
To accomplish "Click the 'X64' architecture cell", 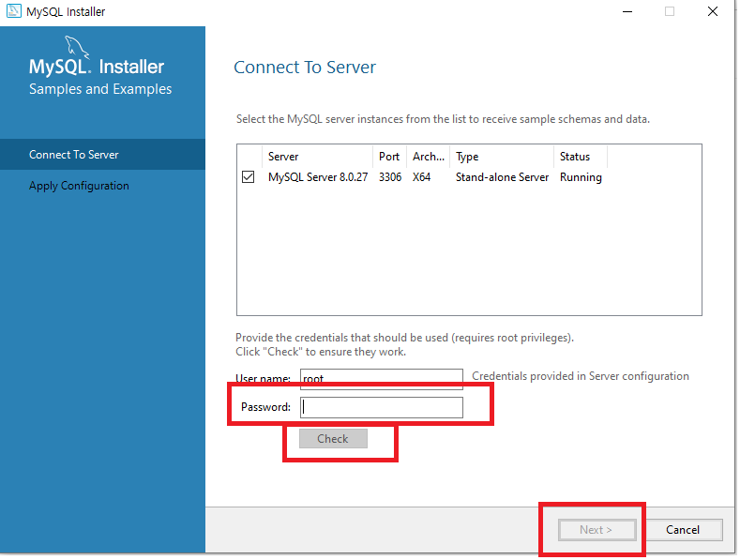I will [421, 177].
